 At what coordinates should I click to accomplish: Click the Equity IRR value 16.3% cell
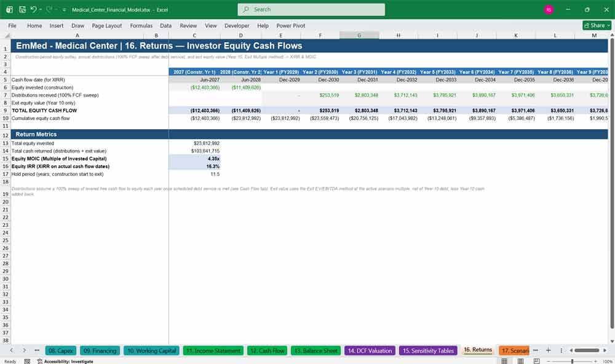click(194, 166)
